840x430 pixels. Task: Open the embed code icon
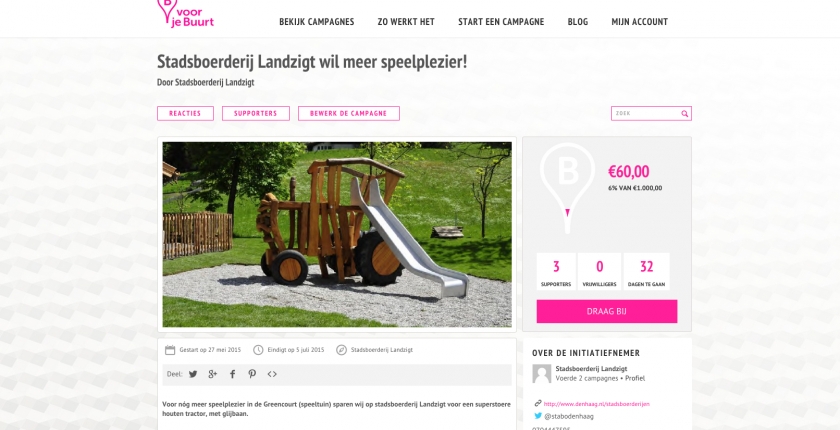[272, 374]
